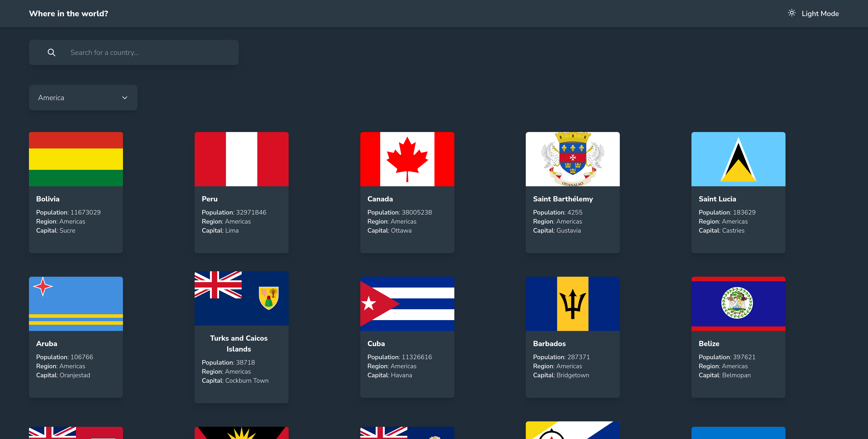Click the Turks and Caicos Islands name

pos(238,343)
